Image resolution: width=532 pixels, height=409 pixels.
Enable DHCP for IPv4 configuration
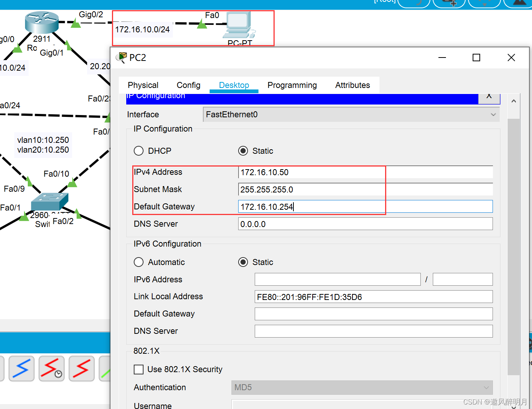coord(139,151)
